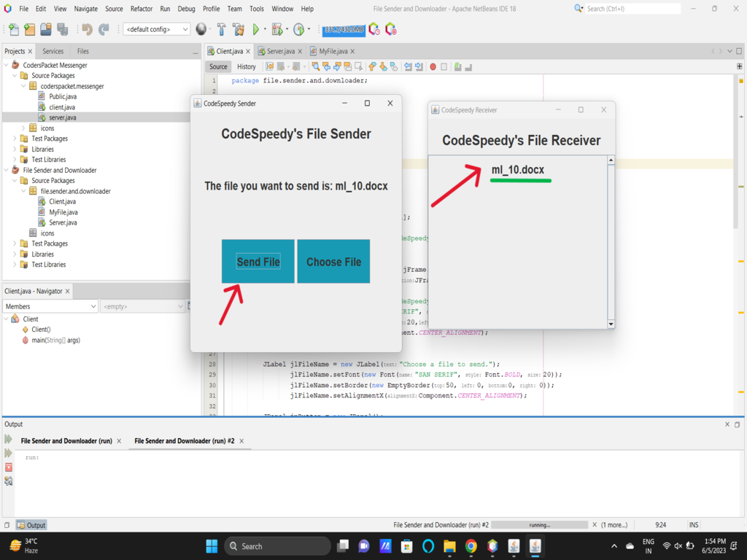This screenshot has width=747, height=560.
Task: Toggle Rectangular Selection editor icon
Action: click(x=359, y=66)
